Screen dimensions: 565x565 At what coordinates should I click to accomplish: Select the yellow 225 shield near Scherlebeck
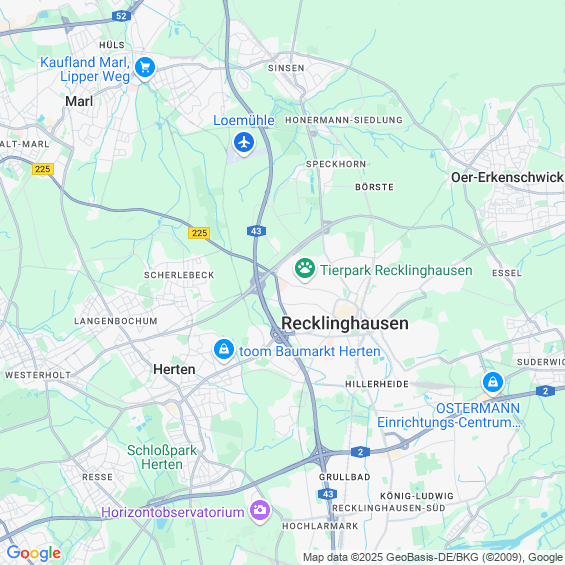199,233
